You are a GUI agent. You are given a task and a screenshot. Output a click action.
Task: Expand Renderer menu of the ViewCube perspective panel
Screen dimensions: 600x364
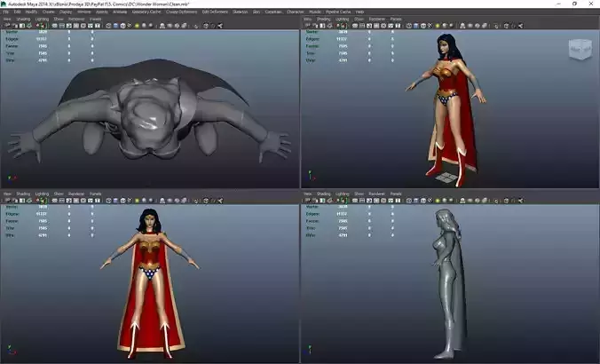point(377,19)
